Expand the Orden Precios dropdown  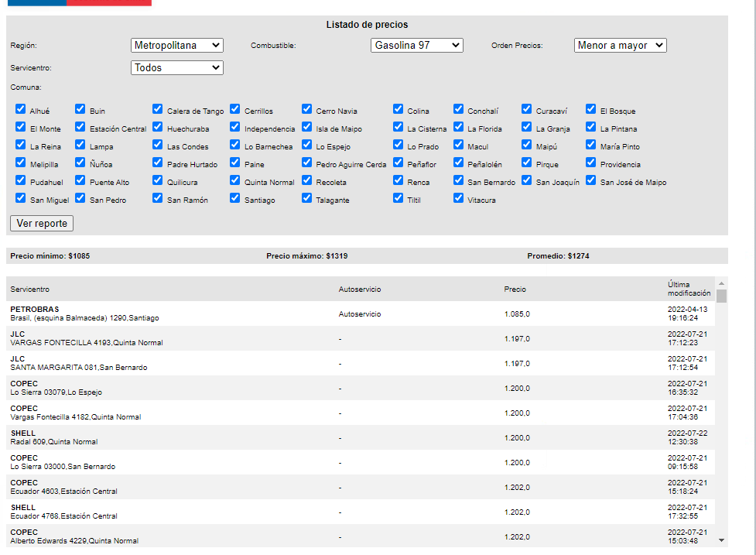pos(620,46)
